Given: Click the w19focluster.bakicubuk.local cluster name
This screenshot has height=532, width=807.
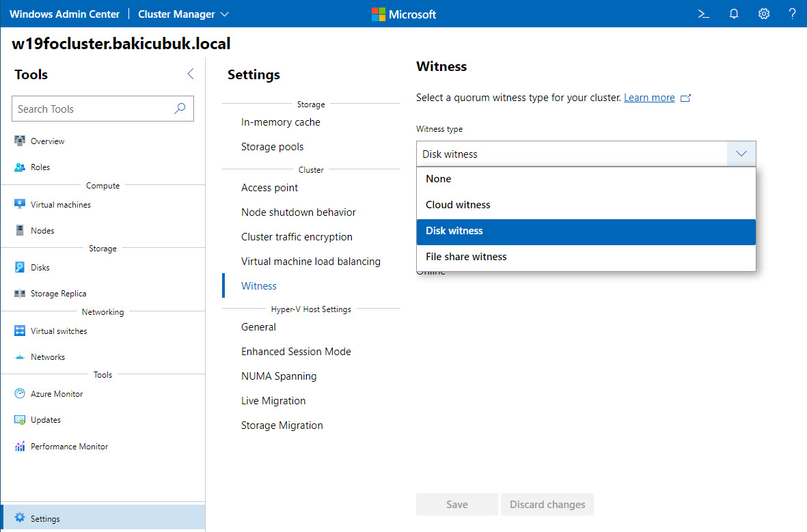Looking at the screenshot, I should tap(121, 44).
